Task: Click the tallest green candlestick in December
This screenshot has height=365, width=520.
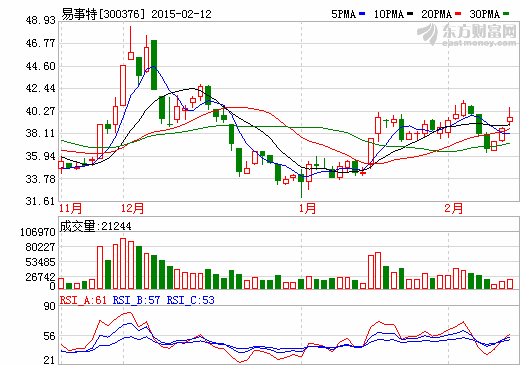Action: click(154, 65)
